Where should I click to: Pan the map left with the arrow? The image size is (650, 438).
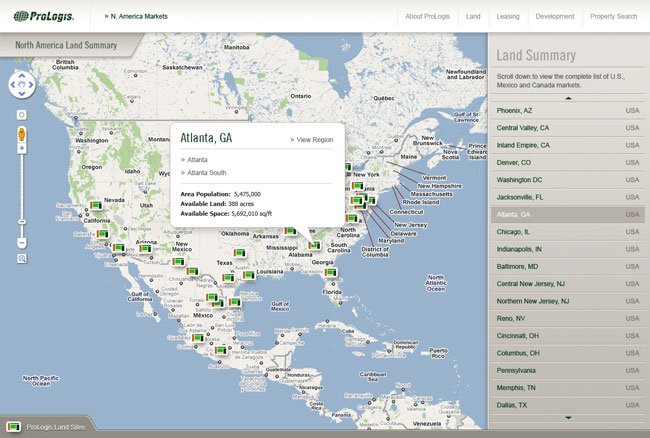[13, 85]
